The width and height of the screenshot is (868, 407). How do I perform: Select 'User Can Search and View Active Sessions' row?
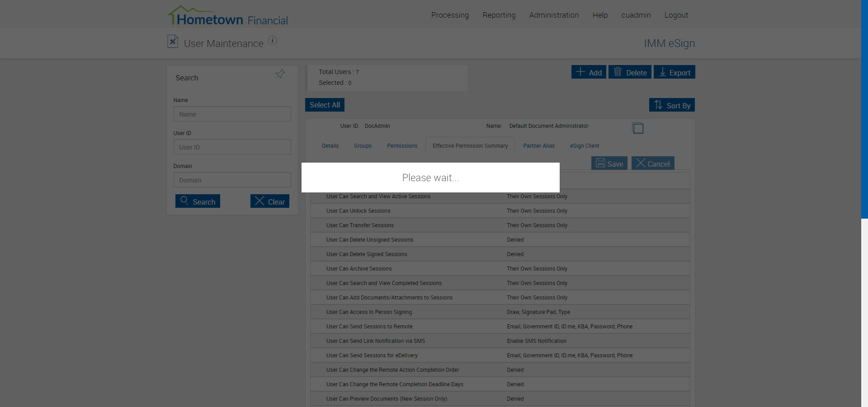point(500,196)
